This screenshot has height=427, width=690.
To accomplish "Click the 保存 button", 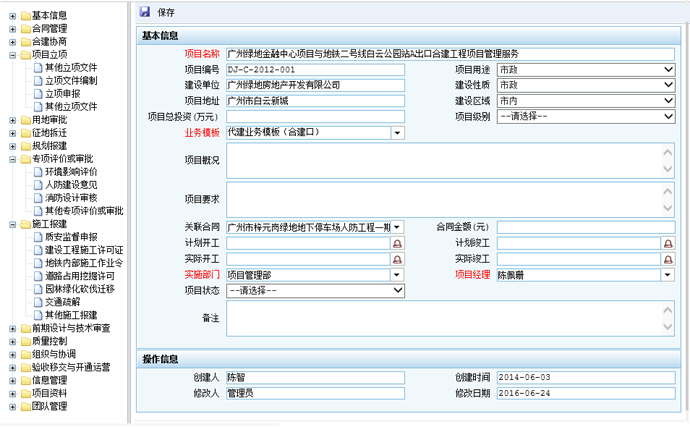I will point(166,12).
